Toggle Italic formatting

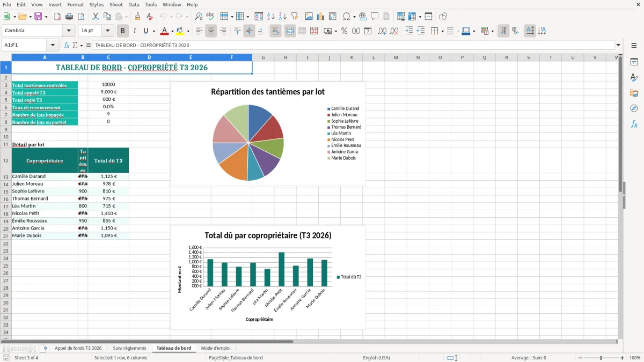(x=135, y=31)
